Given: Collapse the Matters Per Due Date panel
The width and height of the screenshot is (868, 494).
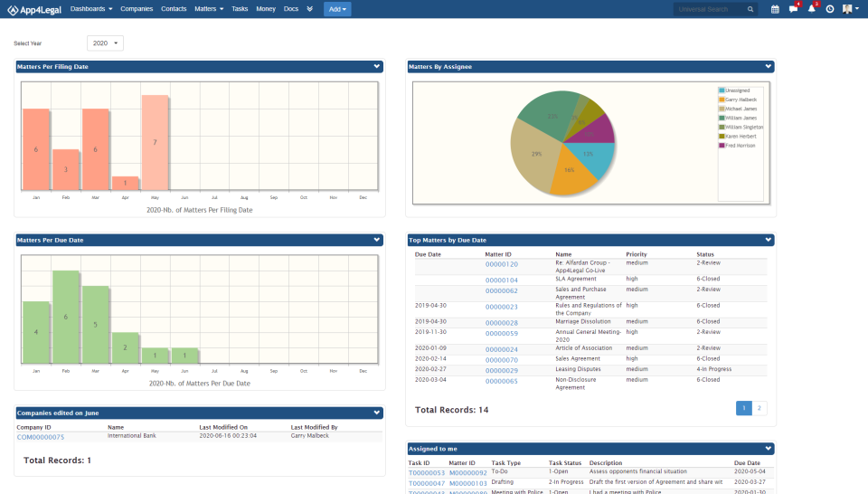Looking at the screenshot, I should 377,240.
